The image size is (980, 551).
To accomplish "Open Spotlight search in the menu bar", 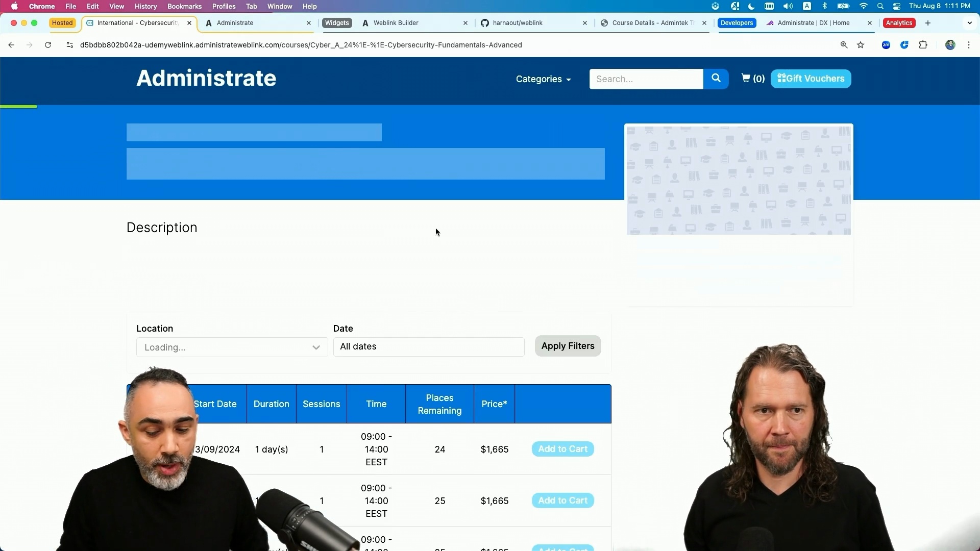I will (880, 6).
